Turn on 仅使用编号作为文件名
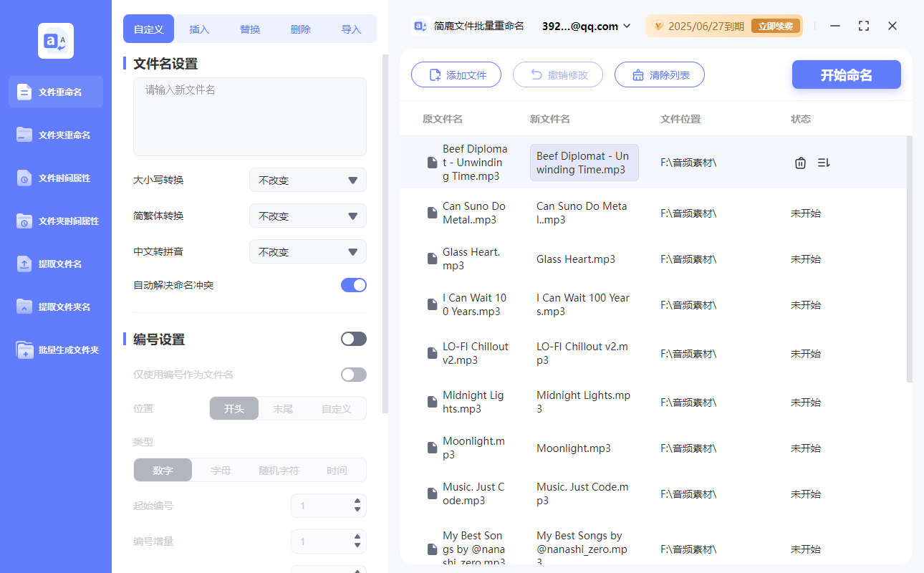924x573 pixels. click(x=353, y=374)
